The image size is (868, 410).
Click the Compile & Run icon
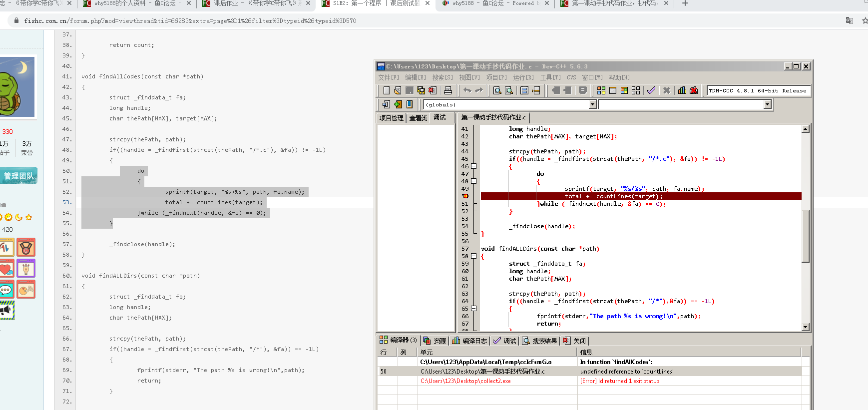pos(624,90)
